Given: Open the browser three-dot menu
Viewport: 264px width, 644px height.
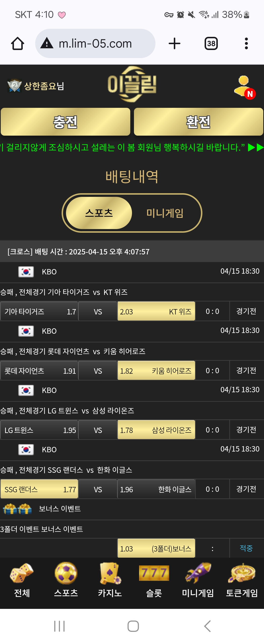Looking at the screenshot, I should coord(246,44).
